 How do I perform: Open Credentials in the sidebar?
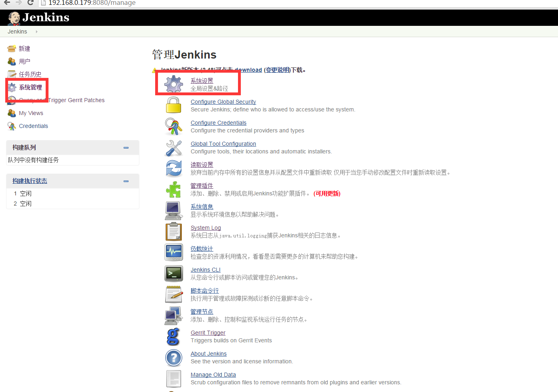pos(34,126)
